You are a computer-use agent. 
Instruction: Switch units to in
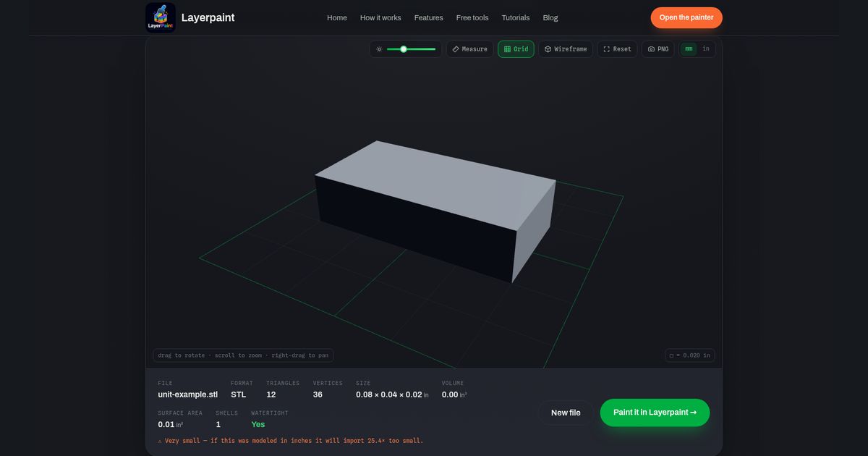(x=706, y=49)
